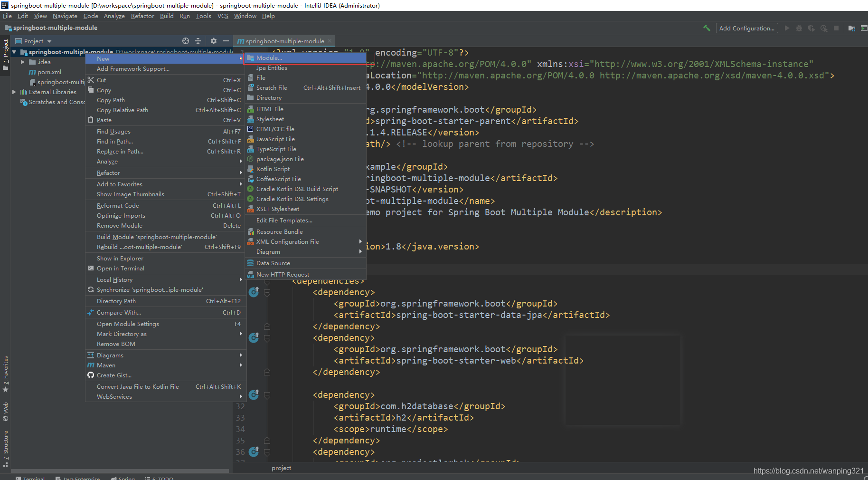Select Module... in New submenu
The width and height of the screenshot is (868, 480).
coord(305,58)
